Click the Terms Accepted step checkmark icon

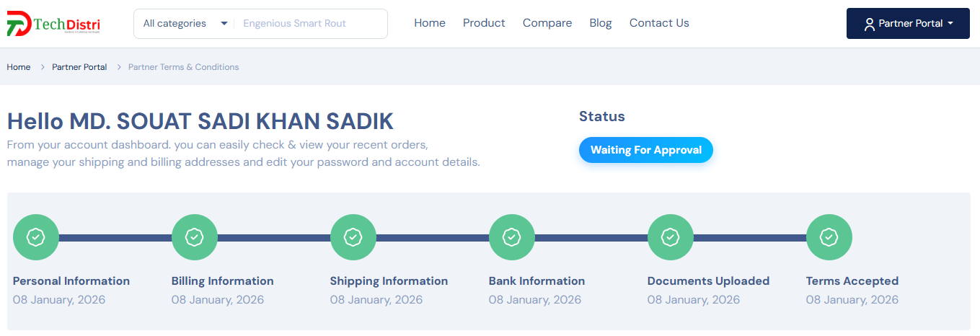pyautogui.click(x=829, y=236)
